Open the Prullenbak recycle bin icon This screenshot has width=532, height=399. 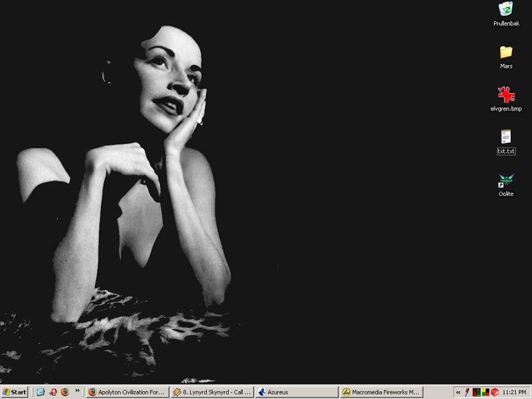[x=506, y=9]
